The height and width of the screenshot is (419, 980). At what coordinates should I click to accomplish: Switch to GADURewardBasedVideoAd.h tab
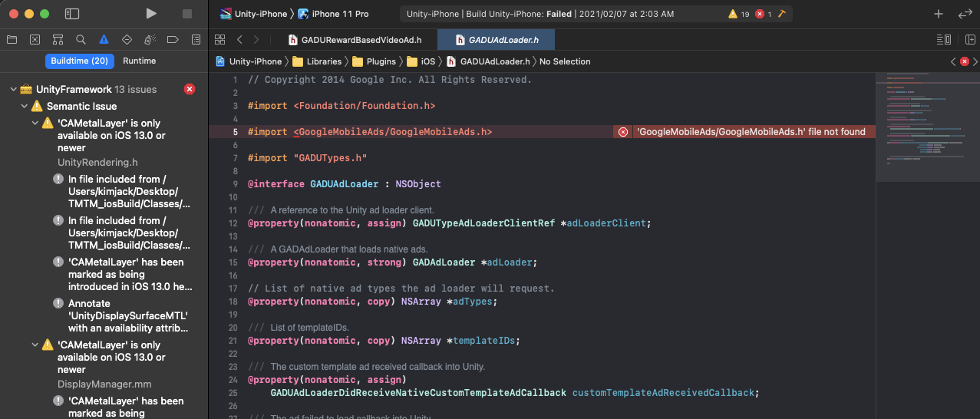click(x=354, y=40)
